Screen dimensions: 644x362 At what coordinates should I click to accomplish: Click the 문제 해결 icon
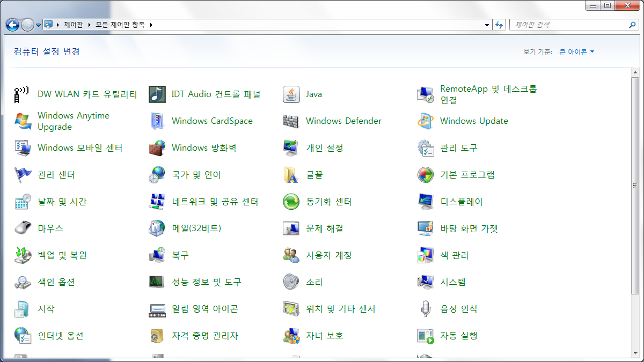291,228
